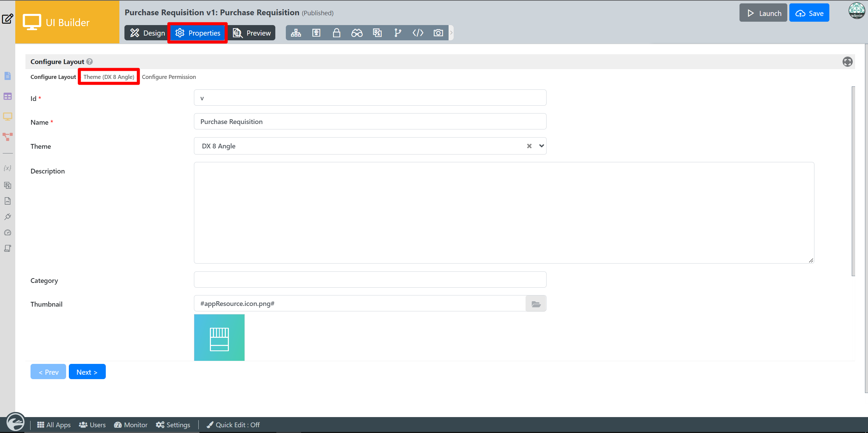The image size is (868, 433).
Task: Open the Configure Permission tab
Action: click(169, 77)
